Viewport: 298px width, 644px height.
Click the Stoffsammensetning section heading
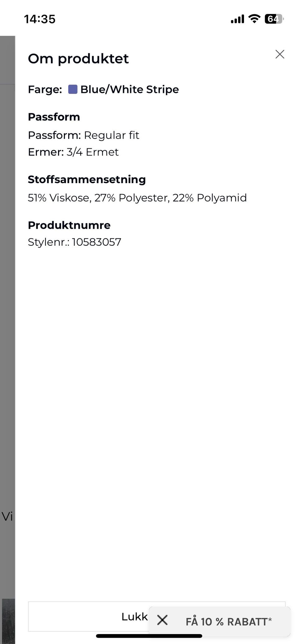click(x=87, y=179)
